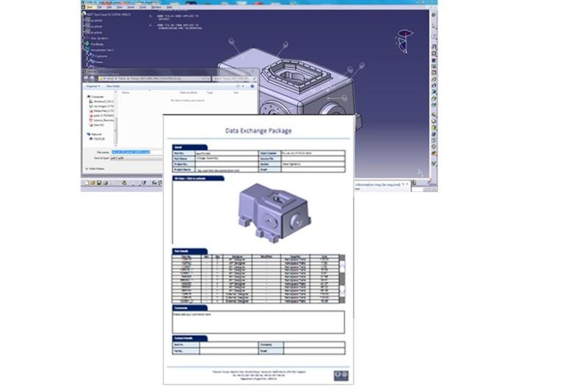Click the Part Details table scrollbar
588x392 pixels.
click(342, 279)
